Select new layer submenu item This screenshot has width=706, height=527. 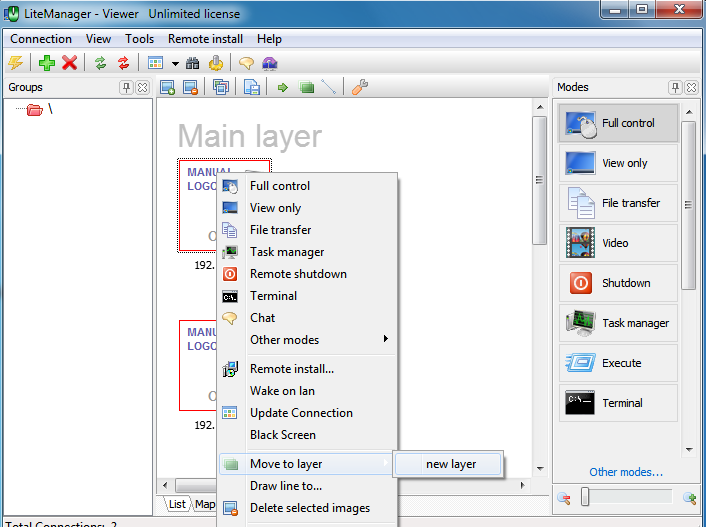point(448,464)
